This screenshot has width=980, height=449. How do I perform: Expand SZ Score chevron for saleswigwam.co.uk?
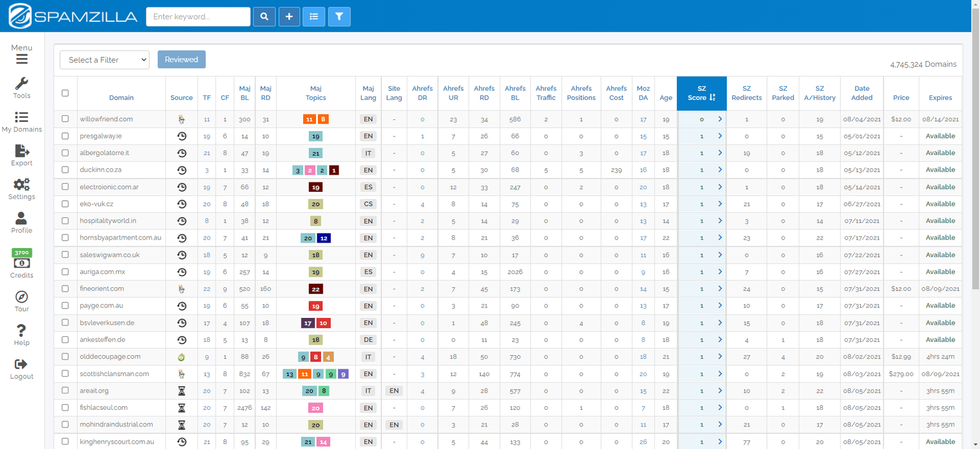pyautogui.click(x=720, y=255)
